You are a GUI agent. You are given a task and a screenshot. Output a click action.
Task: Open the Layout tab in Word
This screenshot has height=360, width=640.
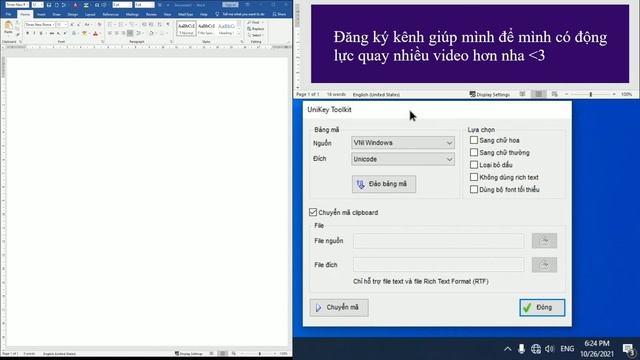click(90, 14)
